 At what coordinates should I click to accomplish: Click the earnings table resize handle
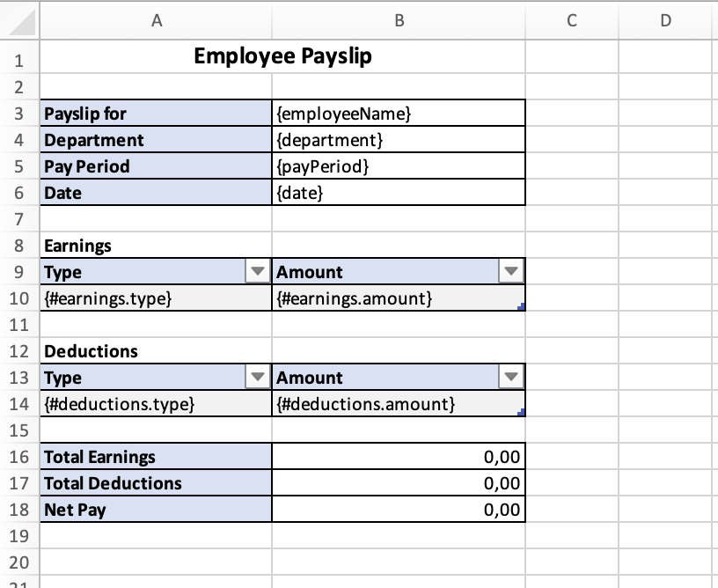point(522,307)
